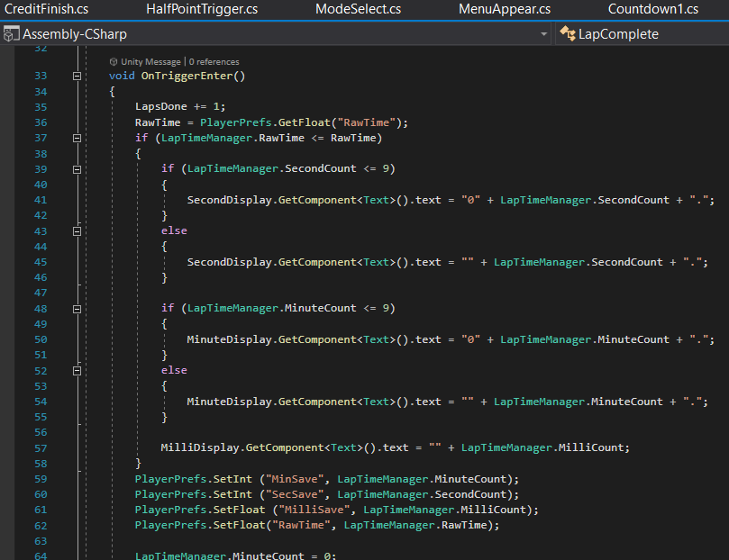Image resolution: width=729 pixels, height=560 pixels.
Task: Collapse the MinuteCount if block at line 48
Action: (77, 309)
